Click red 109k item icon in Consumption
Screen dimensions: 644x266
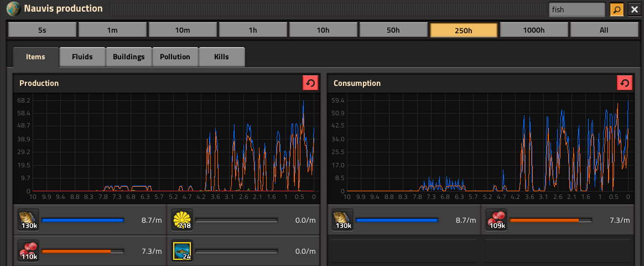point(496,220)
